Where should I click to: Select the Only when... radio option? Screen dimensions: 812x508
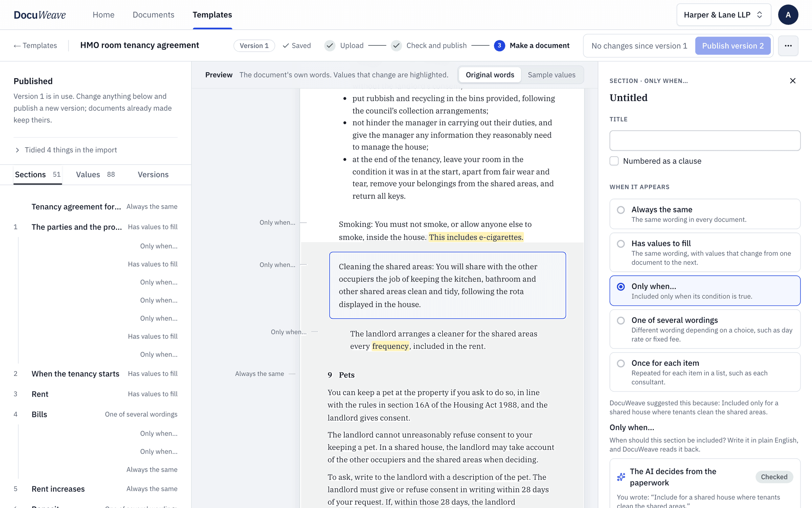[705, 291]
